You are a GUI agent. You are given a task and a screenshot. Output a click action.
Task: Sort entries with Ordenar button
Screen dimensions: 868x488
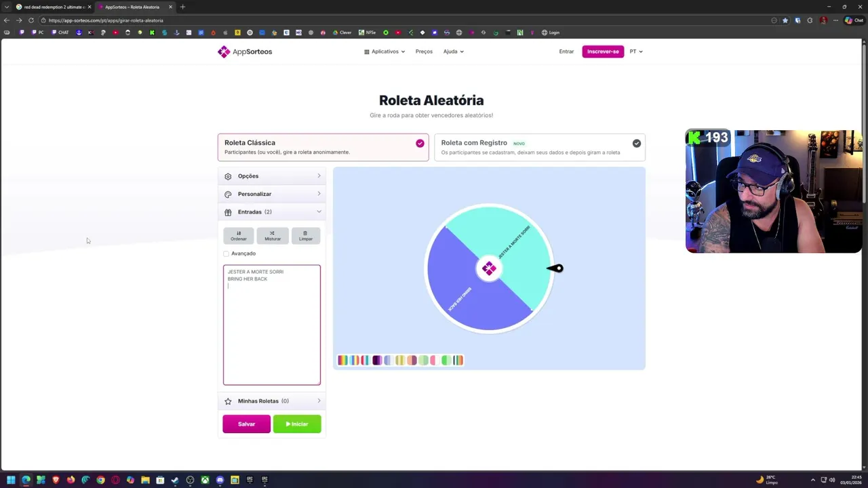[x=239, y=235]
